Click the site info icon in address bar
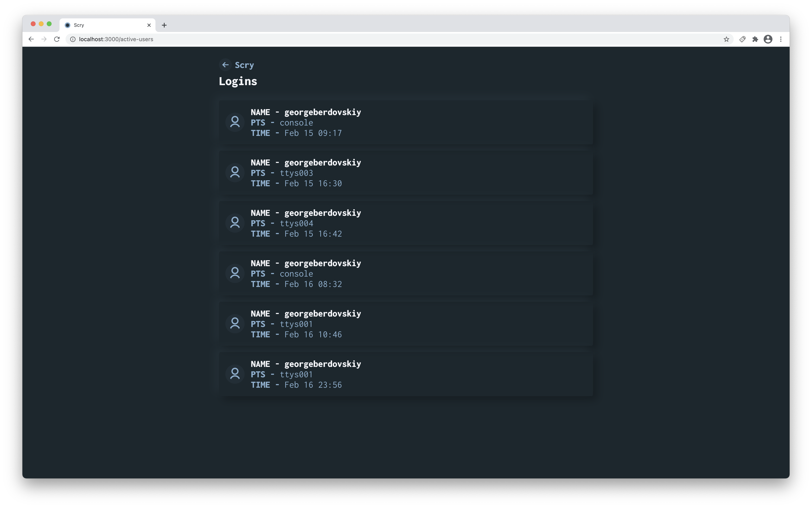The width and height of the screenshot is (812, 508). (x=73, y=39)
